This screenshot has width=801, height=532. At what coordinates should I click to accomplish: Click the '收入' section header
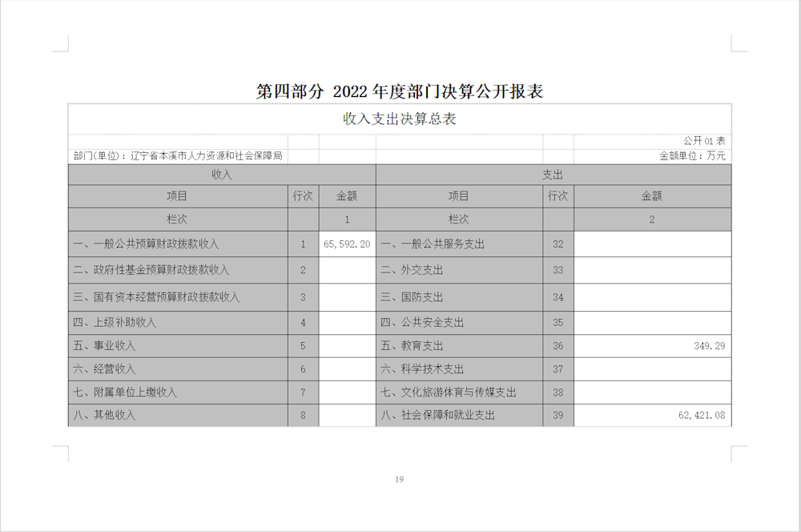(222, 175)
